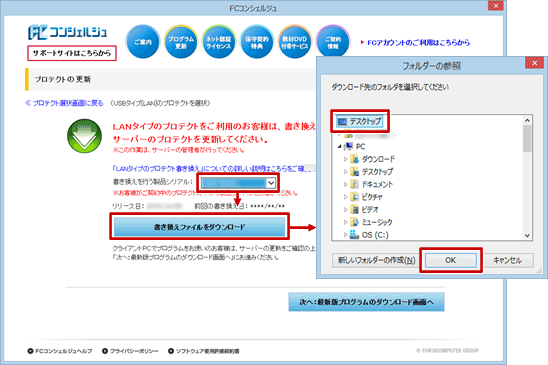The height and width of the screenshot is (365, 548).
Task: Select the ネット認証ライセンス circle button
Action: [219, 42]
